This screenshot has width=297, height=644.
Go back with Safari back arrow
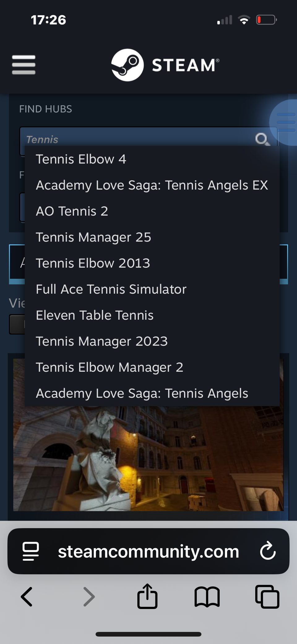27,597
